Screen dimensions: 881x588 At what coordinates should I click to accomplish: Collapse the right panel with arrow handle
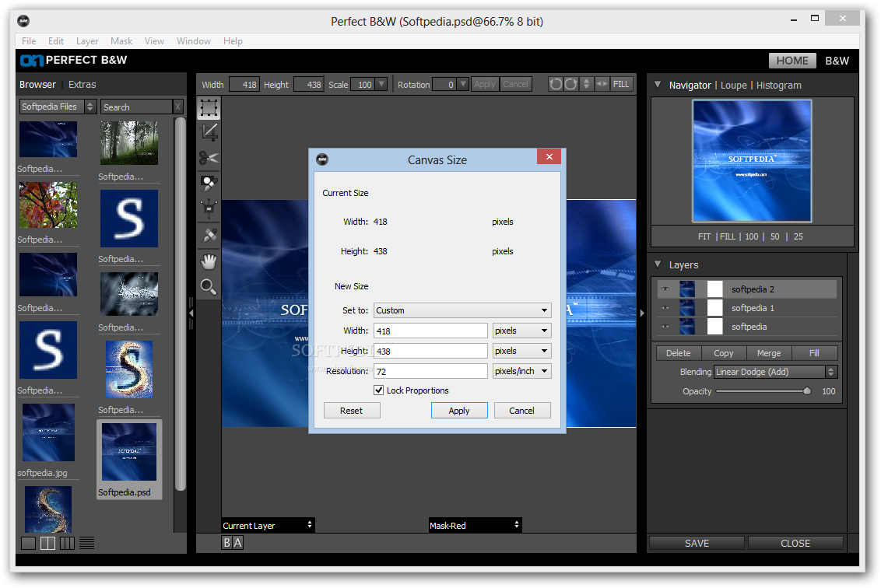pos(642,313)
